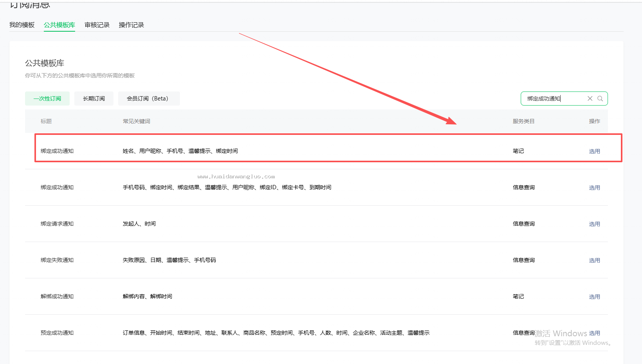Viewport: 642px width, 364px height.
Task: Click 选用 for 解绑成功通知
Action: click(595, 297)
